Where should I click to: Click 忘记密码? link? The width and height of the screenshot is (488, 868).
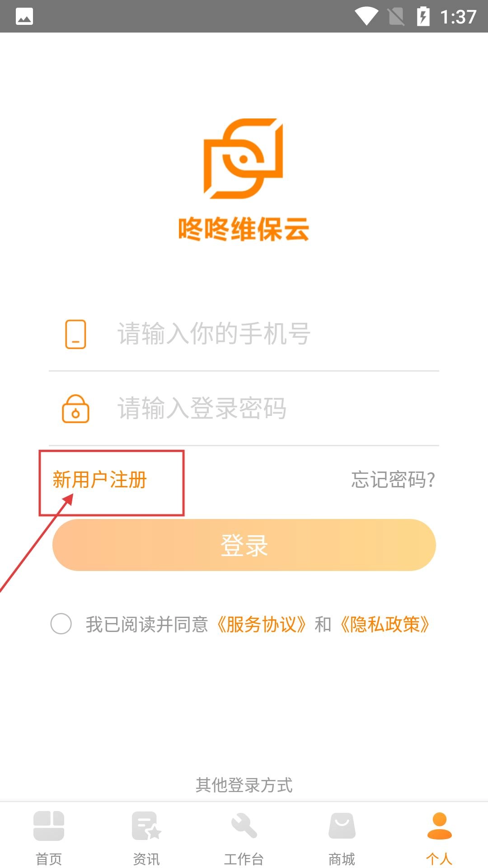393,480
